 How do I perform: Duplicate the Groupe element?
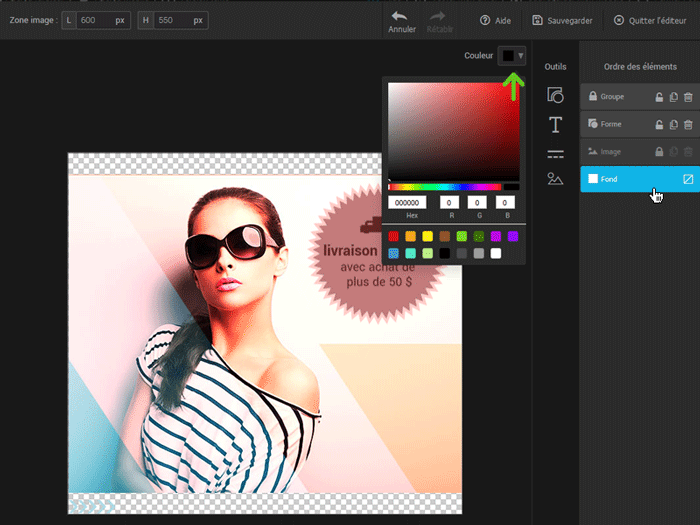(674, 97)
